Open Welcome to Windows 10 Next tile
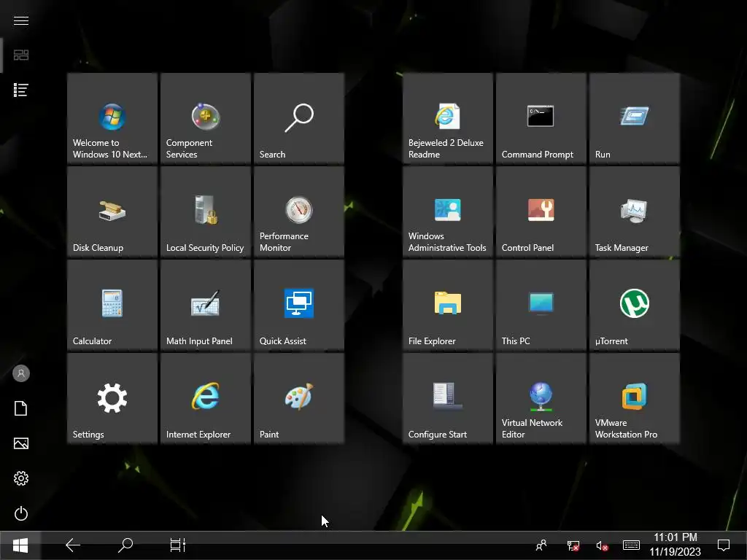This screenshot has height=560, width=747. [112, 119]
